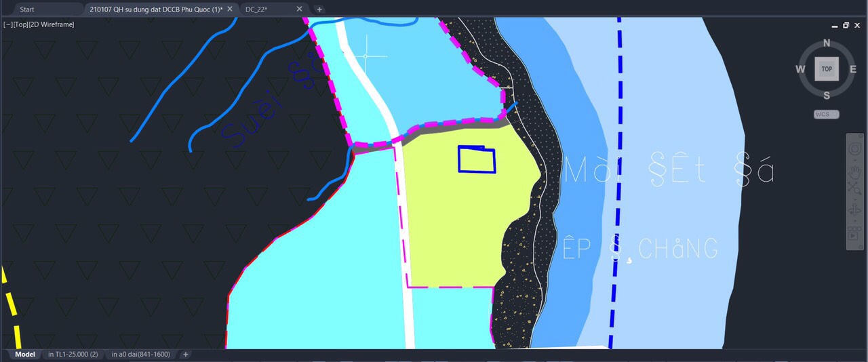Open the [Top] view controls menu

coord(20,24)
